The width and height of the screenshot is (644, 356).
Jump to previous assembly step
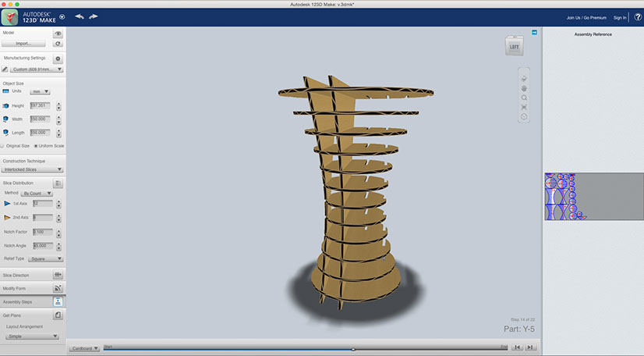tap(517, 347)
